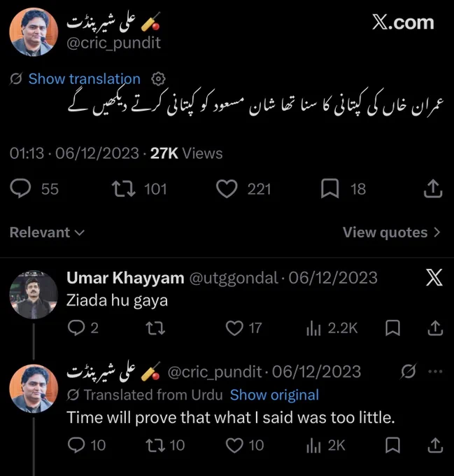
Task: Click the X logo beside Umar Khayyam's reply
Action: pyautogui.click(x=434, y=277)
